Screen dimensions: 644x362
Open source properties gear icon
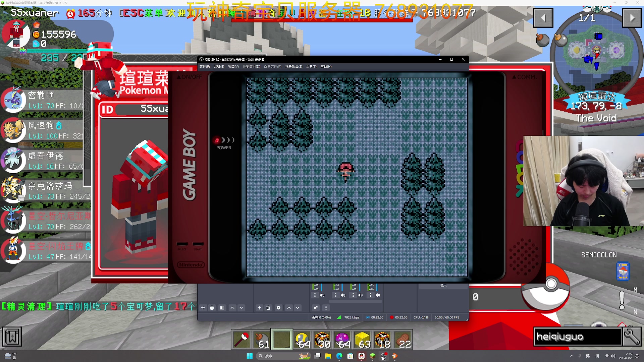pos(278,308)
